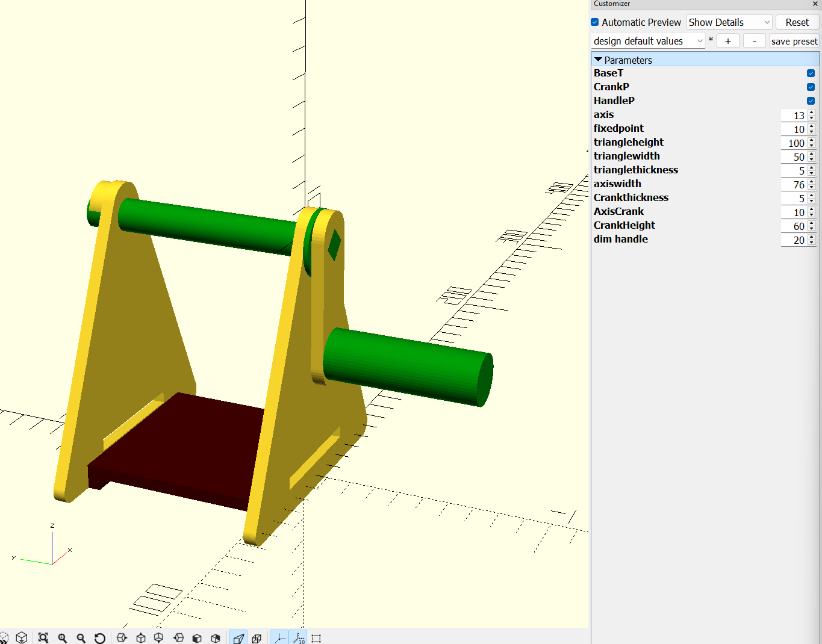Select Orthogonal projection icon
This screenshot has width=822, height=644.
tap(257, 638)
